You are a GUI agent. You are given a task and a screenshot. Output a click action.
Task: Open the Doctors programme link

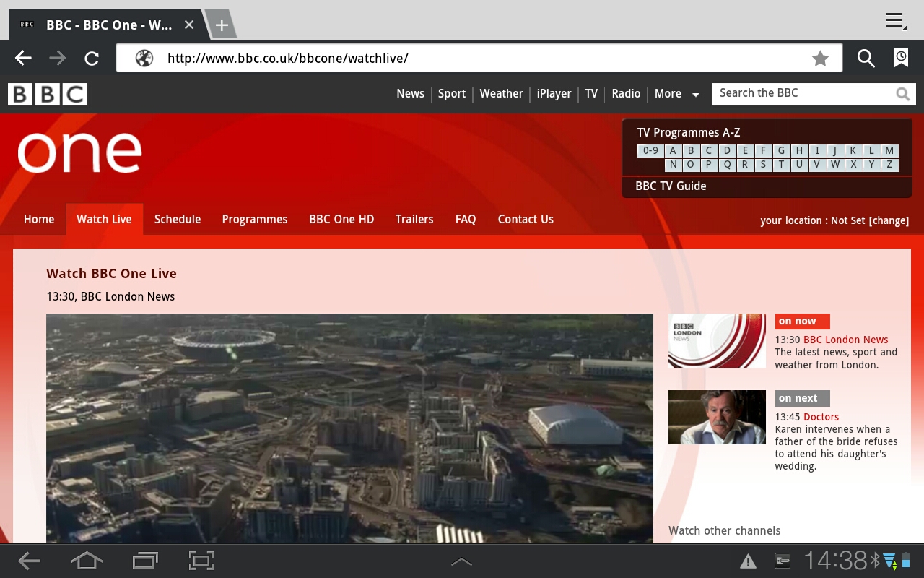[x=821, y=417]
